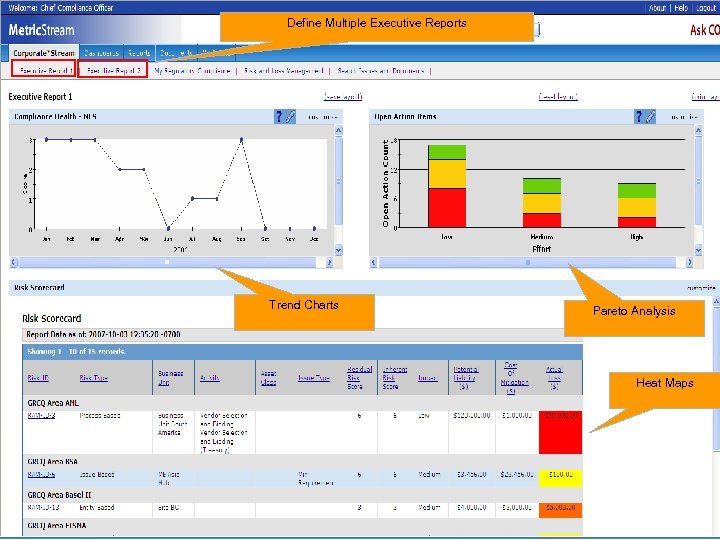Click the Help link in header
The height and width of the screenshot is (540, 720).
coord(681,7)
